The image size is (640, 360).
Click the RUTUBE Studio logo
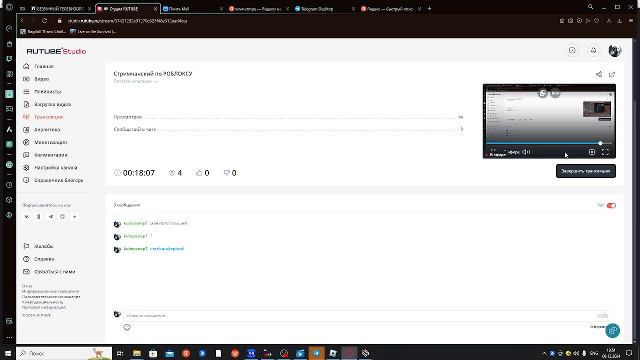(x=56, y=51)
